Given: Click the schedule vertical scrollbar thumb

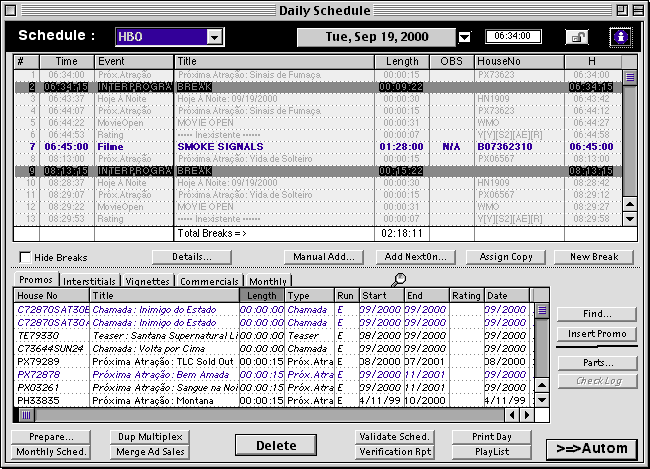Looking at the screenshot, I should coord(630,77).
